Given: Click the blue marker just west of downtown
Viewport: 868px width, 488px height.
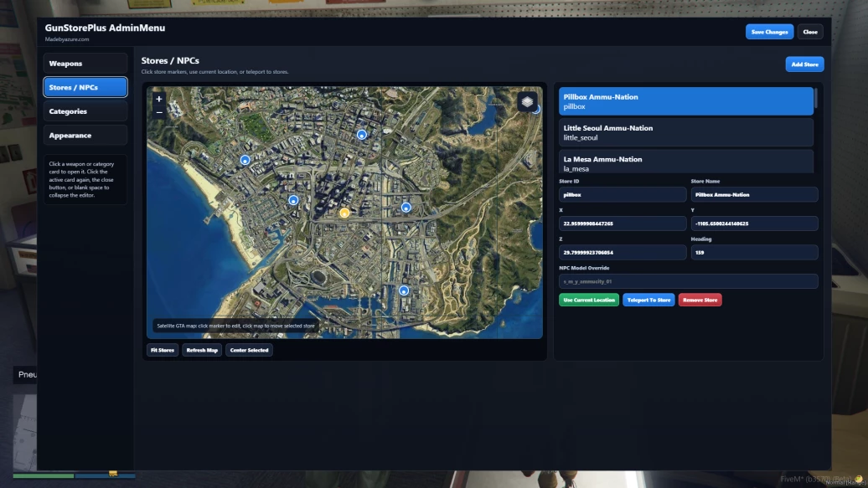Looking at the screenshot, I should click(x=293, y=200).
